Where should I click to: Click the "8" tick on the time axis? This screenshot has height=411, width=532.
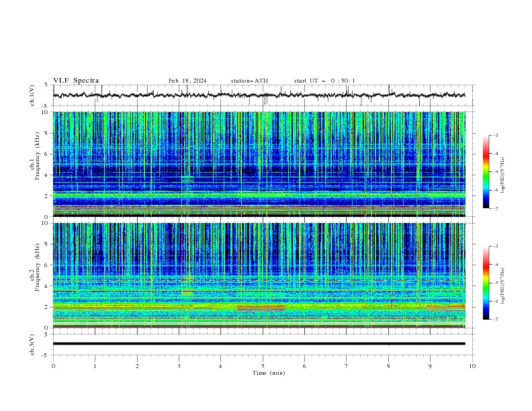tap(388, 366)
